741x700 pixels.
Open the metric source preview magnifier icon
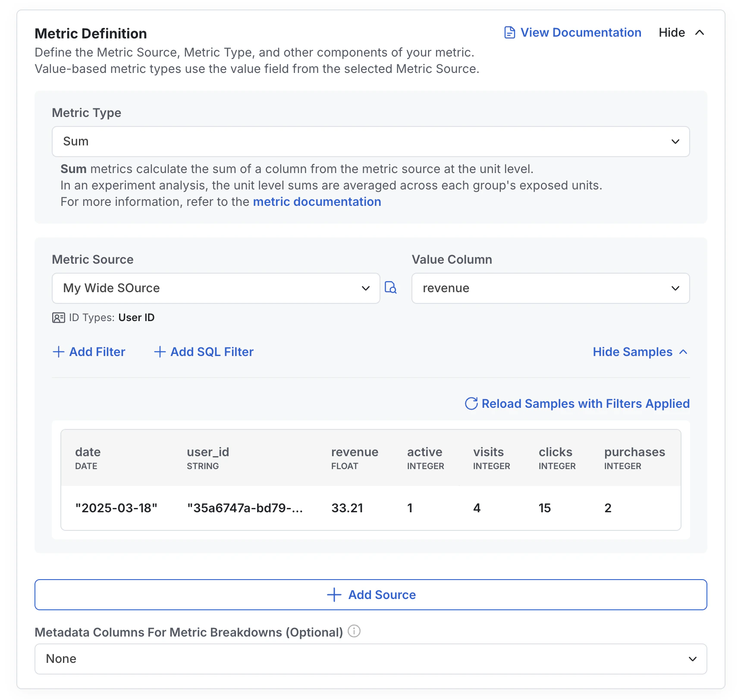[x=390, y=288]
